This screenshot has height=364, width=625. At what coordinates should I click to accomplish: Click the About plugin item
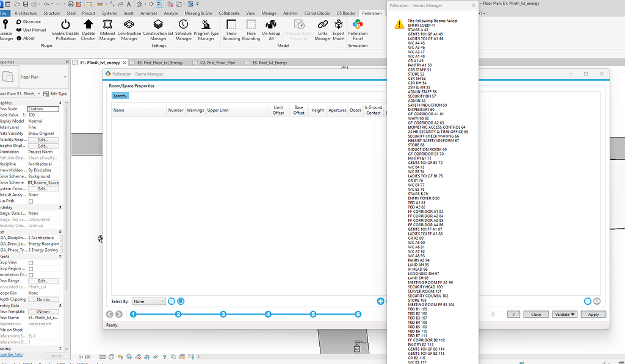(x=26, y=38)
